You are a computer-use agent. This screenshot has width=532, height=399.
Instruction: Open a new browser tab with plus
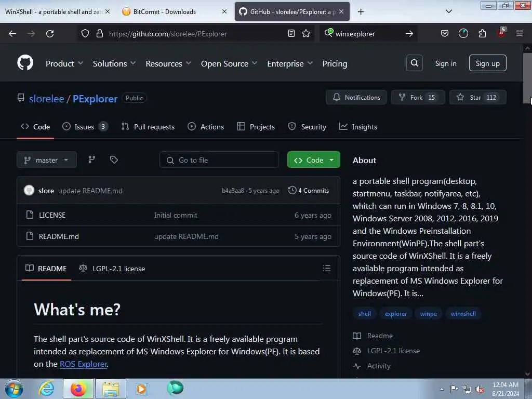(x=361, y=12)
